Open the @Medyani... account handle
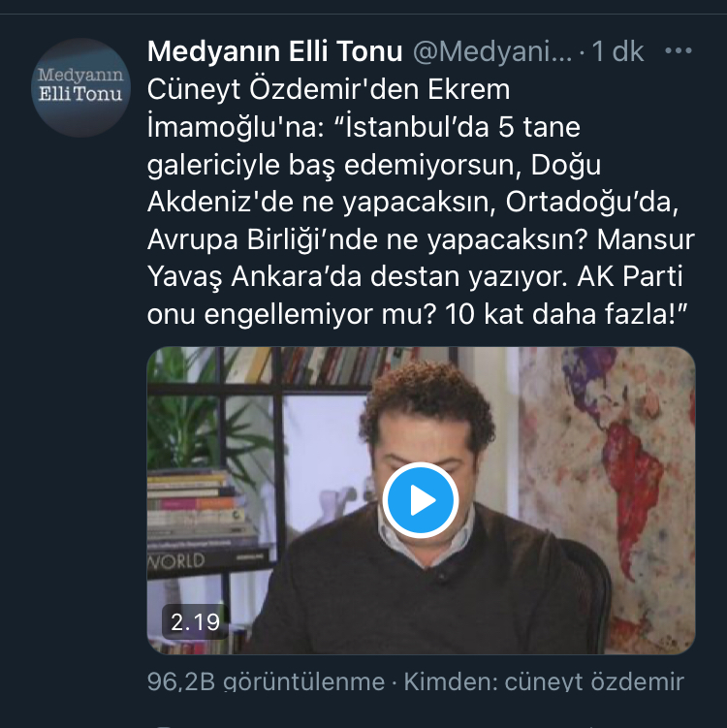 click(492, 52)
